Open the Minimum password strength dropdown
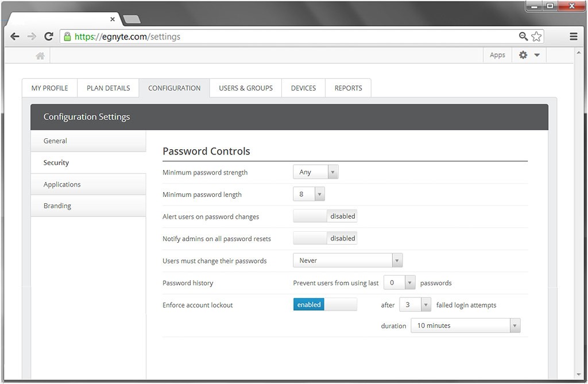The width and height of the screenshot is (588, 384). pos(315,172)
